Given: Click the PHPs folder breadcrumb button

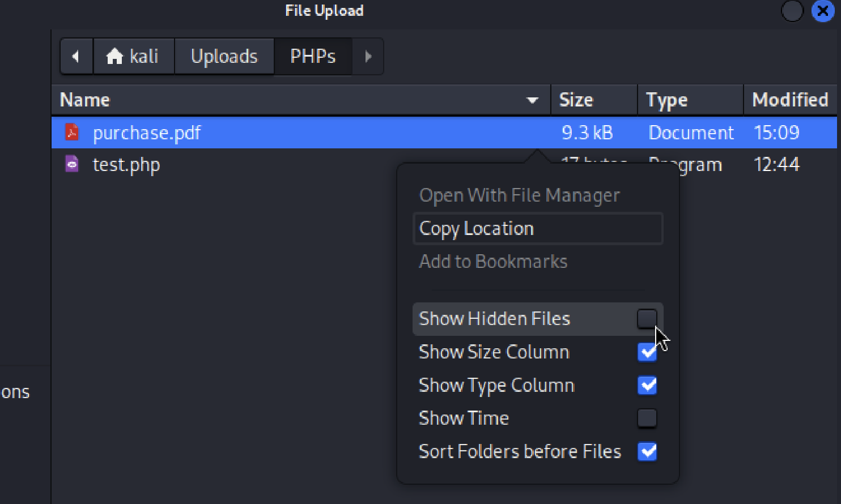Looking at the screenshot, I should 313,57.
